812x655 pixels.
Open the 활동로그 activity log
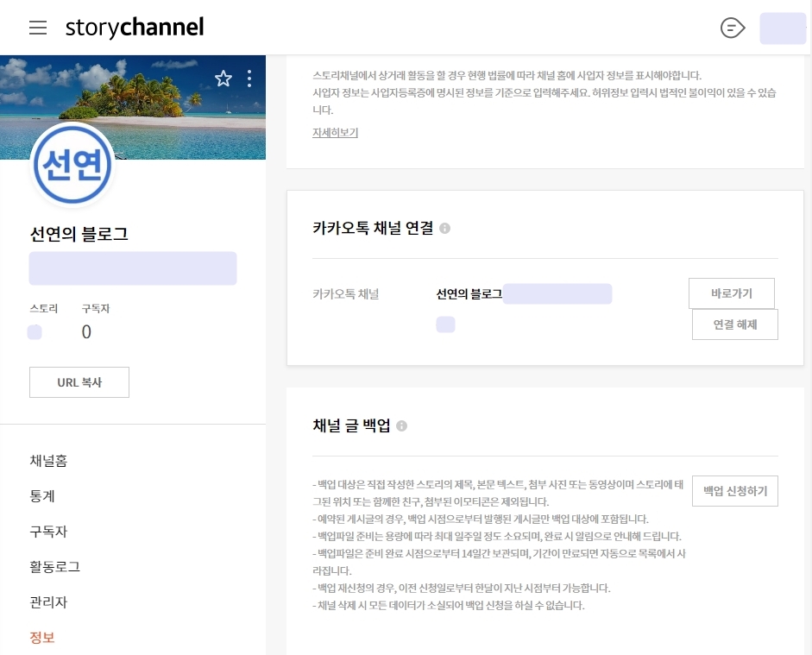click(x=54, y=567)
